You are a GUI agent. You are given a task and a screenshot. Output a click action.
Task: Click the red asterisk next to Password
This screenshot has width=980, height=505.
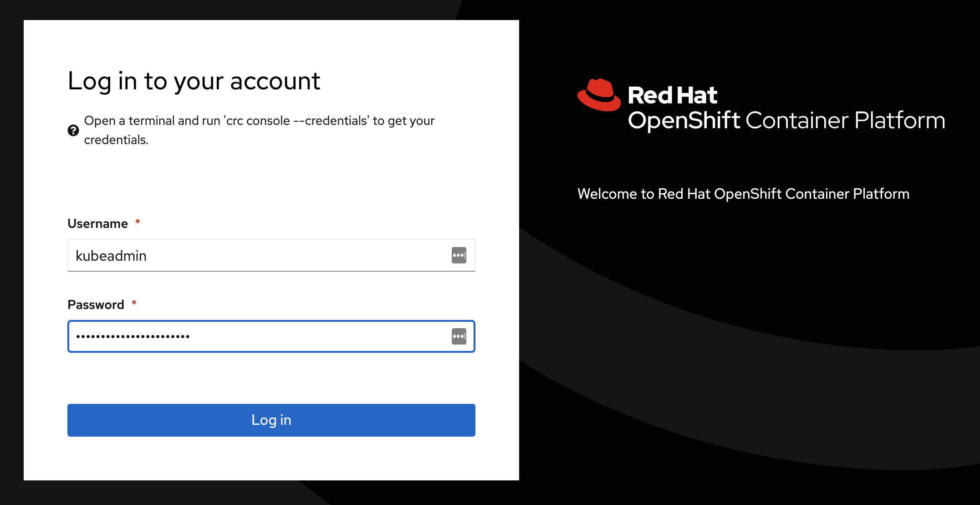pyautogui.click(x=134, y=304)
